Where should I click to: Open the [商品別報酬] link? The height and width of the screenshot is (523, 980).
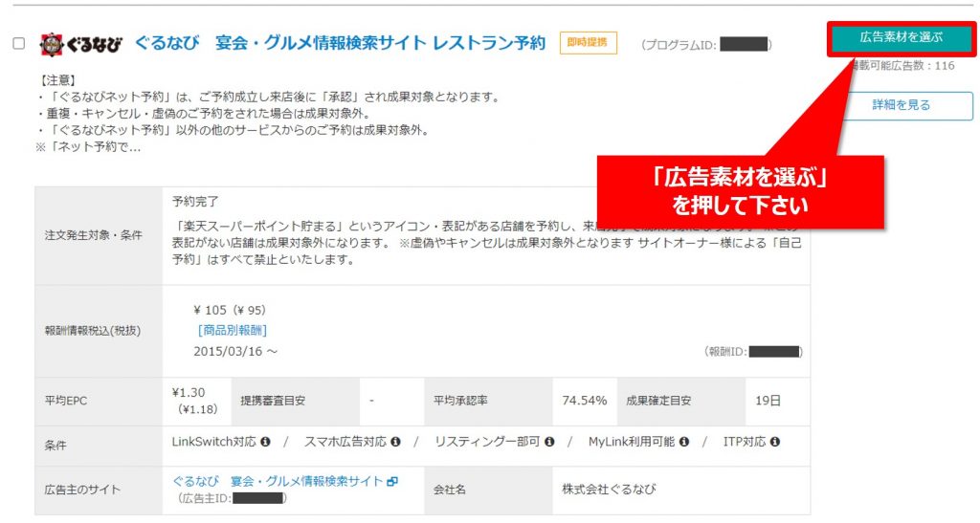[233, 330]
